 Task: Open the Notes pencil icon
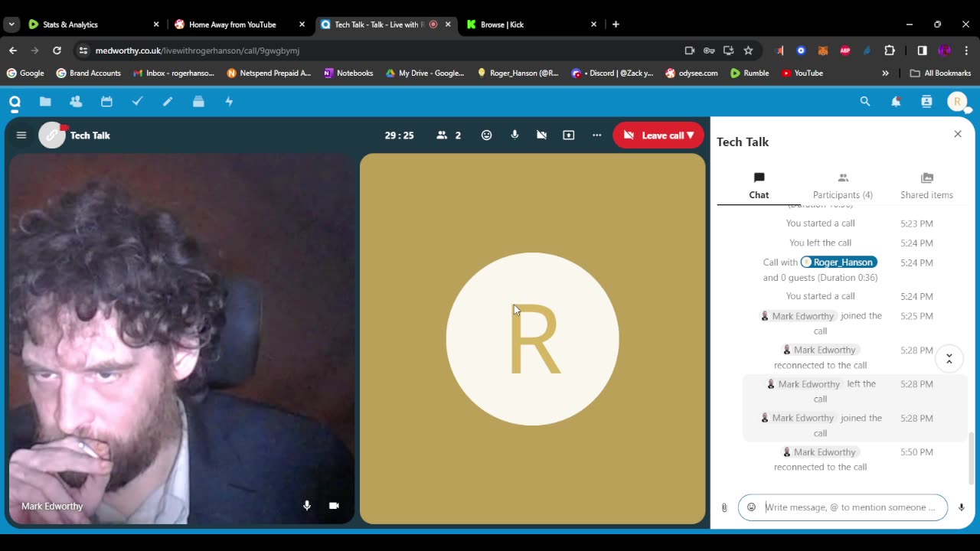[168, 102]
